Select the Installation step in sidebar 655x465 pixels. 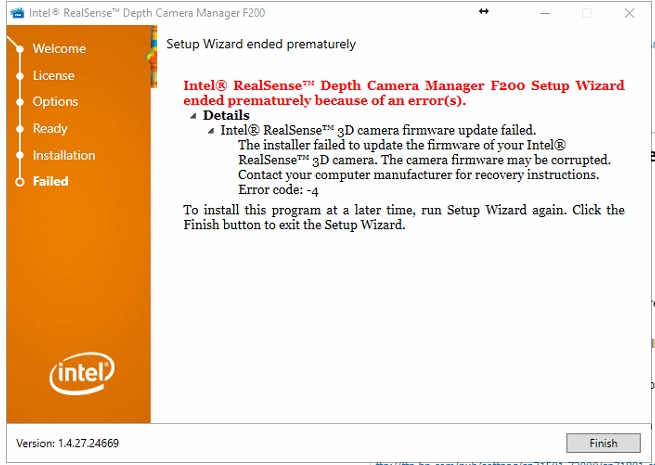[64, 156]
